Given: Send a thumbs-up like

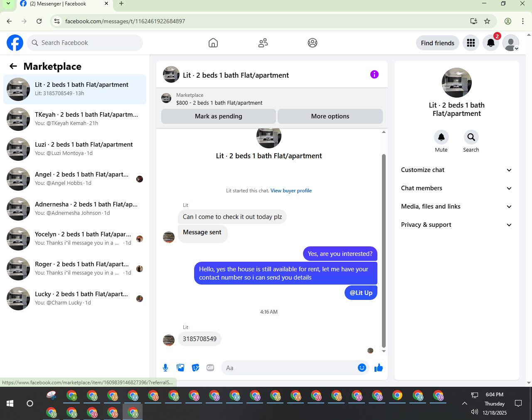Looking at the screenshot, I should coord(379,368).
